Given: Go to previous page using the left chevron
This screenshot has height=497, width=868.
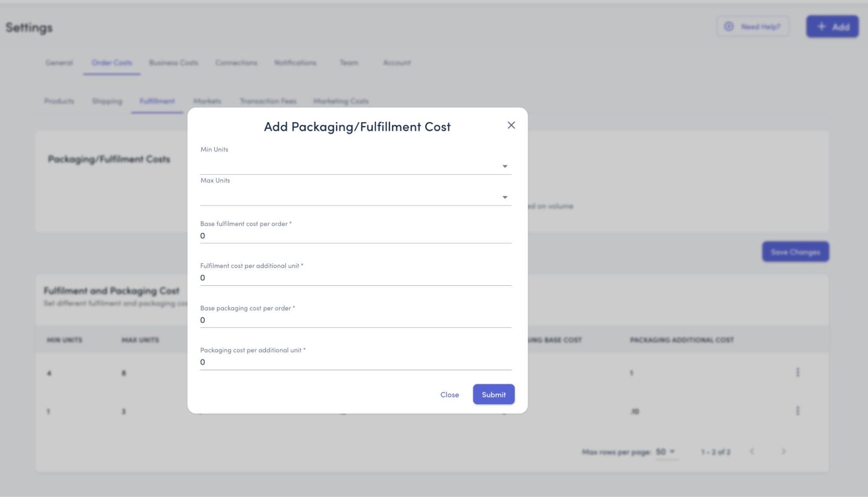Looking at the screenshot, I should [x=752, y=451].
